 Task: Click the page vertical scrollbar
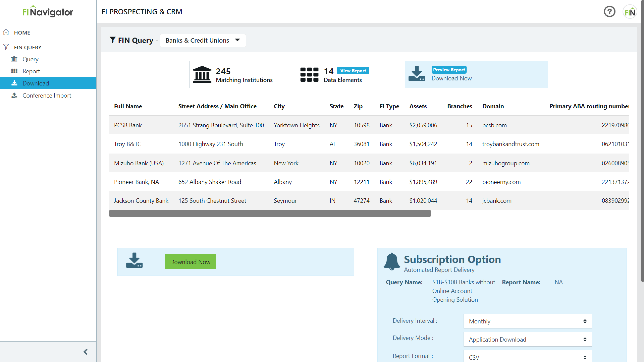click(x=642, y=141)
